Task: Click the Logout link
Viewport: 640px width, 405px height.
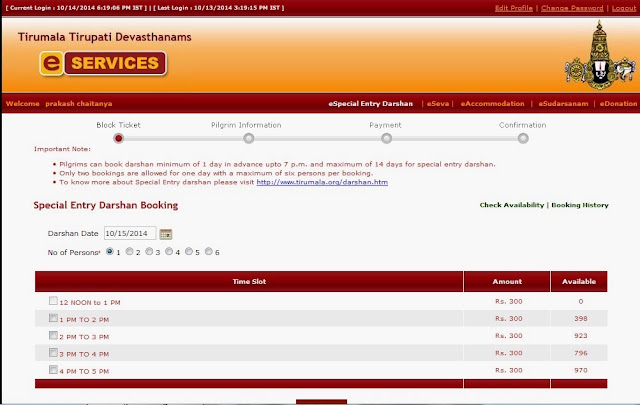Action: [x=624, y=8]
